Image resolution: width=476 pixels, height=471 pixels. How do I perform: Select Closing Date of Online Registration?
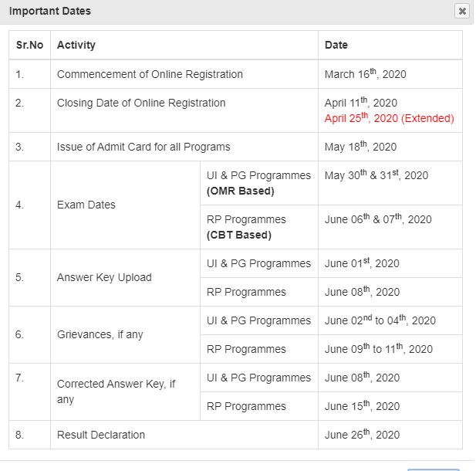(141, 103)
